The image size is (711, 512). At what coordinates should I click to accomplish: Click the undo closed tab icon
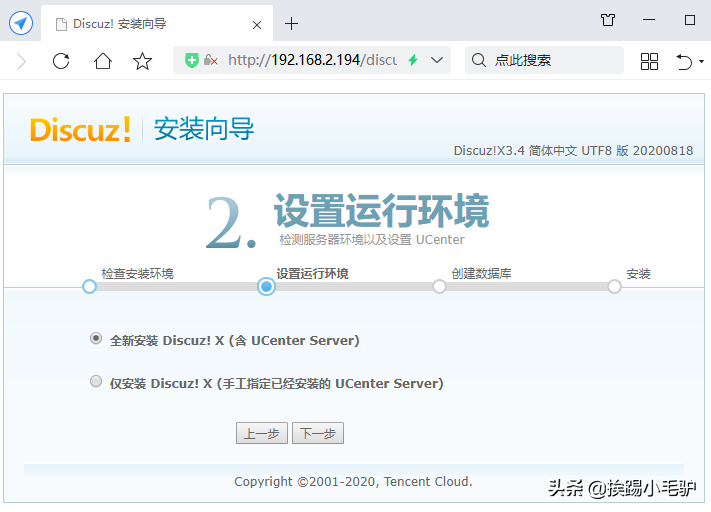point(684,61)
